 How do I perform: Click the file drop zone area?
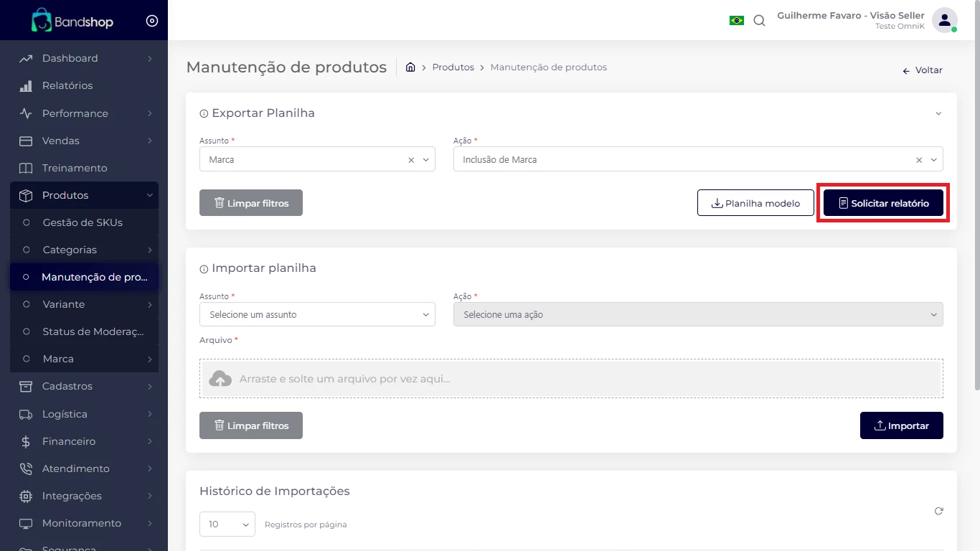571,379
